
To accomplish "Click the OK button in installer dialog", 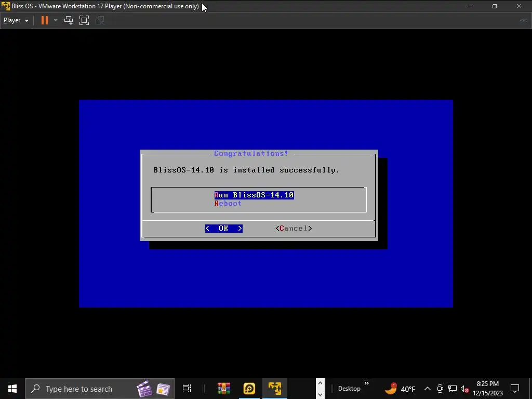I will click(x=223, y=229).
